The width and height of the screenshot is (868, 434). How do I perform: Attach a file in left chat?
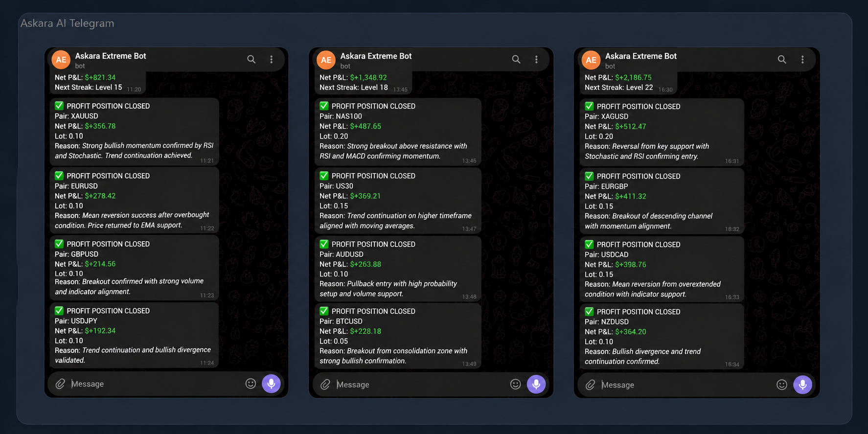click(x=60, y=384)
